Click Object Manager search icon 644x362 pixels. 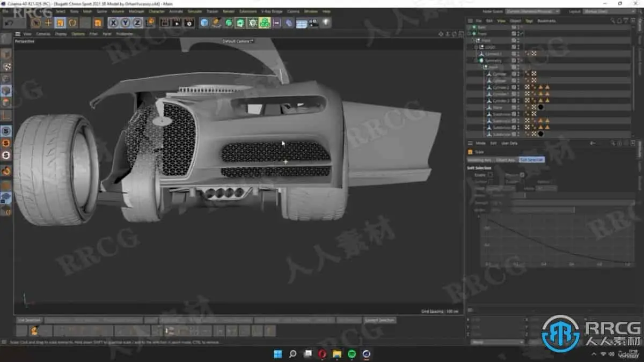click(x=612, y=21)
